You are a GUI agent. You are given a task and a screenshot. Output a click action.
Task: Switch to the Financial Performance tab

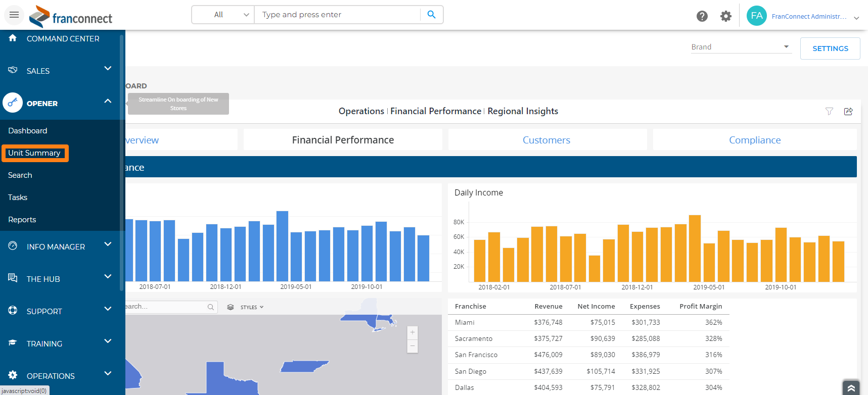343,140
